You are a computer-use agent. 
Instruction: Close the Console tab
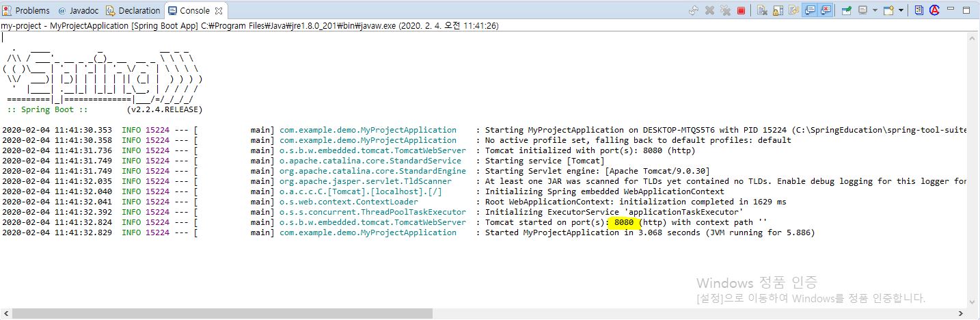click(219, 10)
